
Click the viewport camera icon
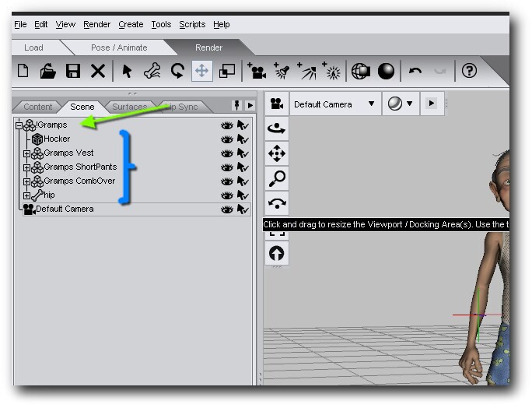[277, 104]
